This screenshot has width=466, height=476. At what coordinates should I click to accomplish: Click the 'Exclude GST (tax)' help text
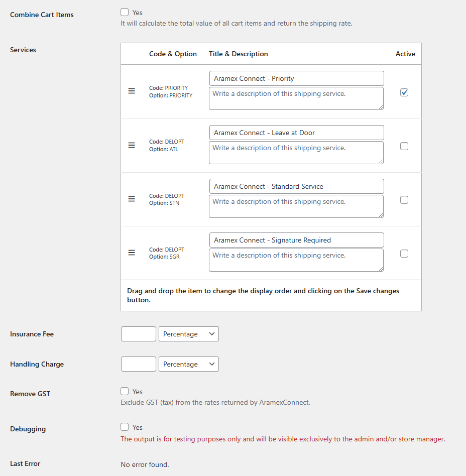215,402
